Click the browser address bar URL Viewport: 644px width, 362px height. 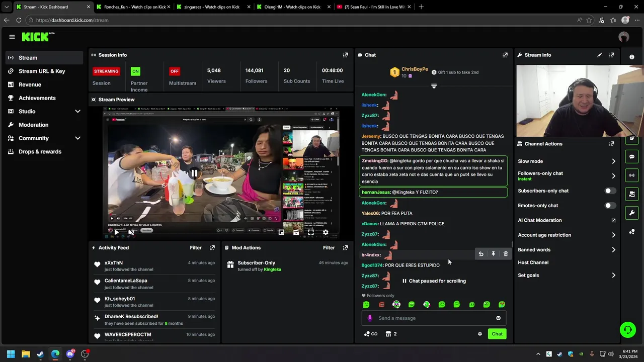tap(72, 20)
